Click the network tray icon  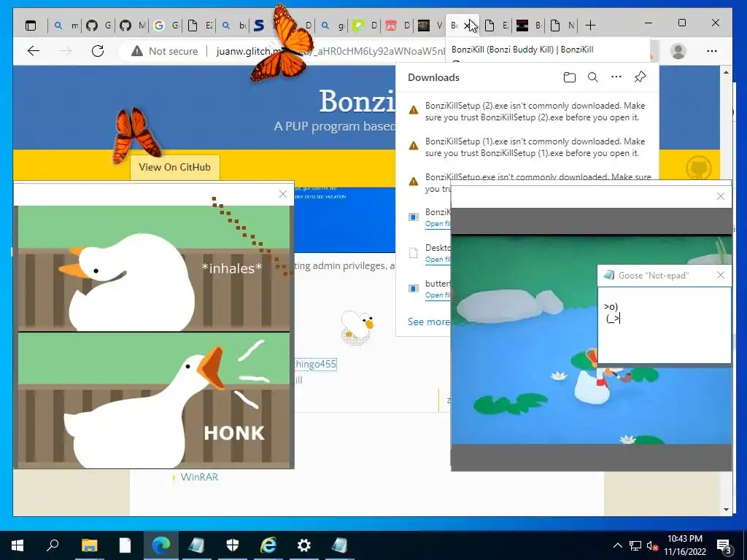(635, 545)
